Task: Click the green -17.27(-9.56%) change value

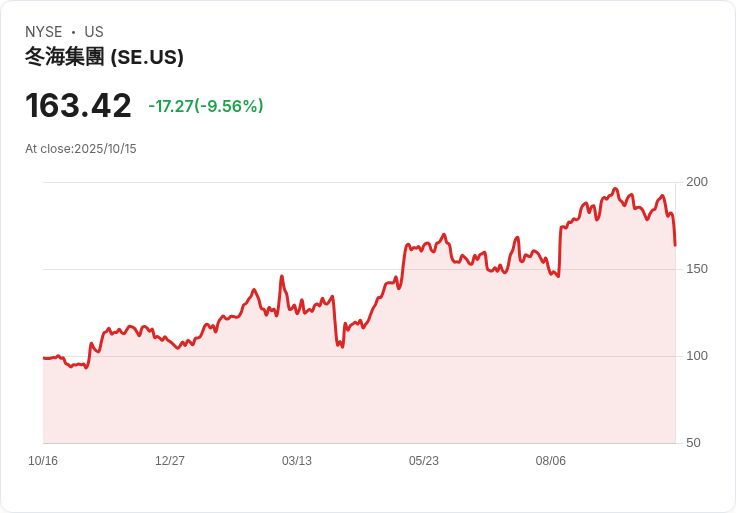Action: [x=206, y=106]
